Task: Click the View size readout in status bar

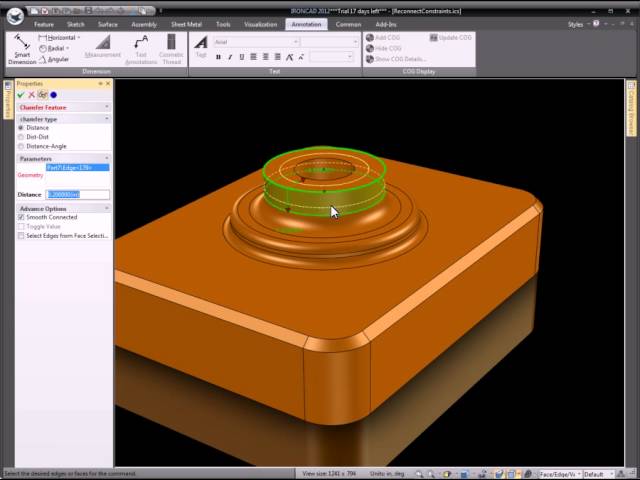Action: pyautogui.click(x=329, y=474)
